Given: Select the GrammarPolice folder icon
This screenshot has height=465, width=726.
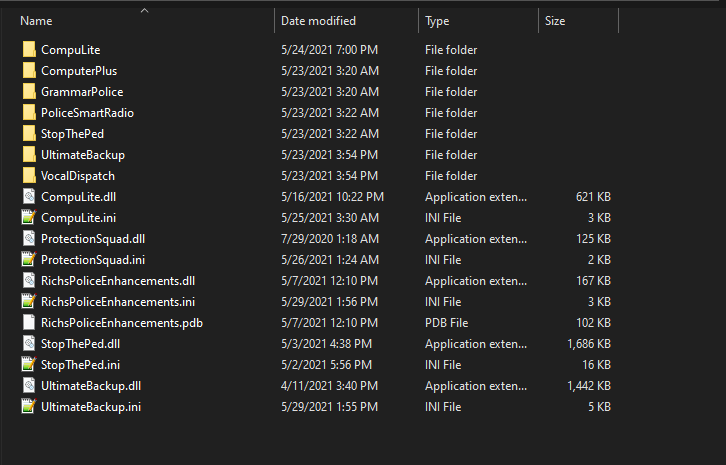Looking at the screenshot, I should point(29,92).
